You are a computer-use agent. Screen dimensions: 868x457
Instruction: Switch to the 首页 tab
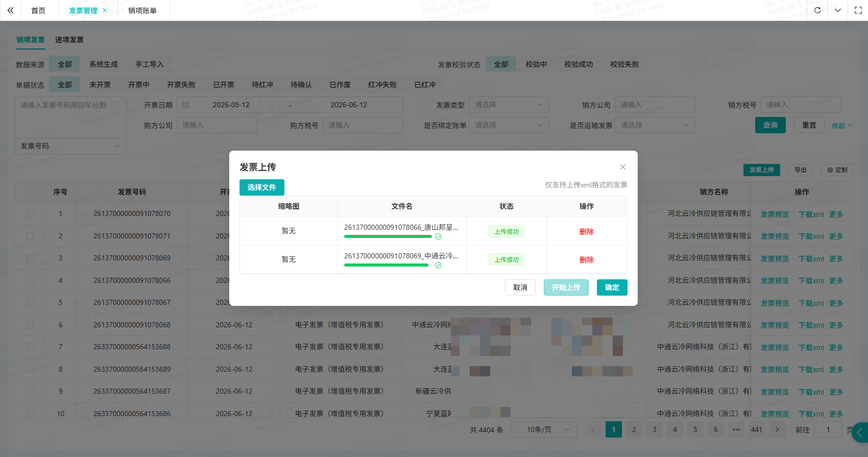pos(38,10)
